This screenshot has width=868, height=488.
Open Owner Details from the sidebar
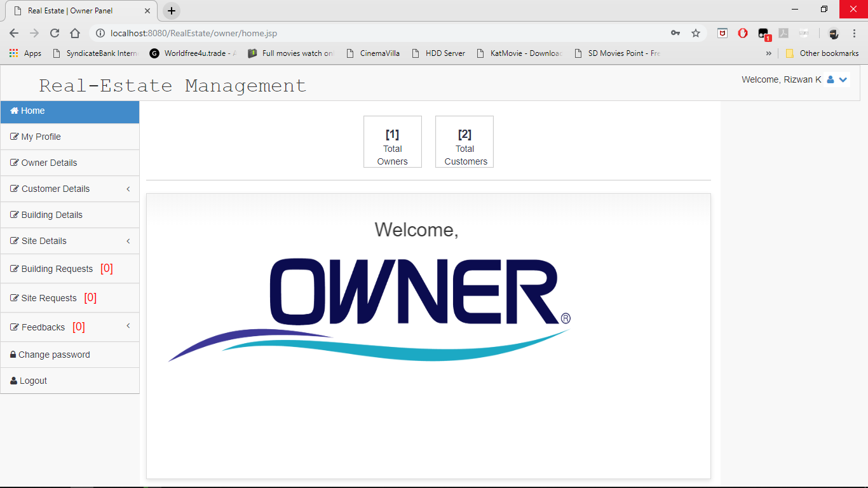(x=70, y=163)
